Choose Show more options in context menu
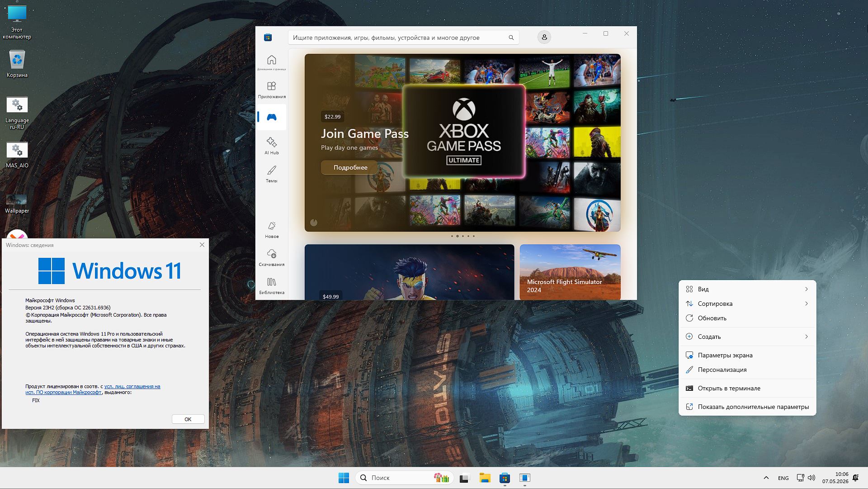This screenshot has height=489, width=868. [747, 407]
